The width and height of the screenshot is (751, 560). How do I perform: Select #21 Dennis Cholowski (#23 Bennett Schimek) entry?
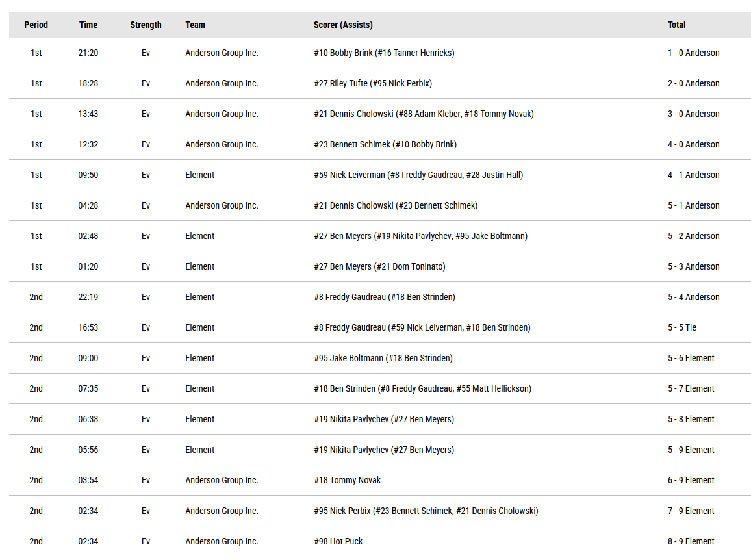click(396, 205)
